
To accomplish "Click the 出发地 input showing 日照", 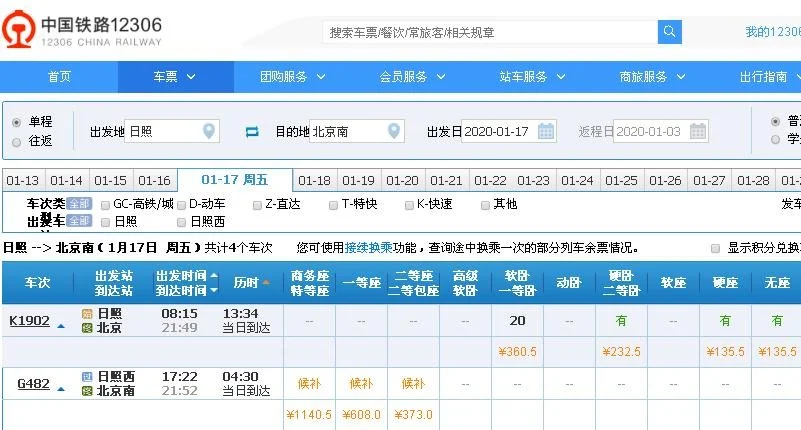I will tap(172, 132).
